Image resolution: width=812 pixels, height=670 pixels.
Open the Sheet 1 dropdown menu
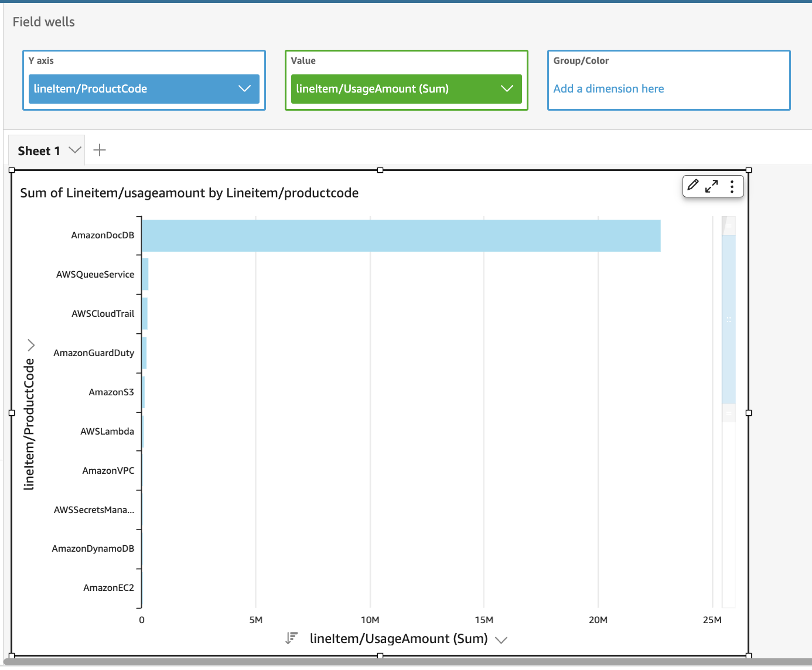tap(74, 150)
